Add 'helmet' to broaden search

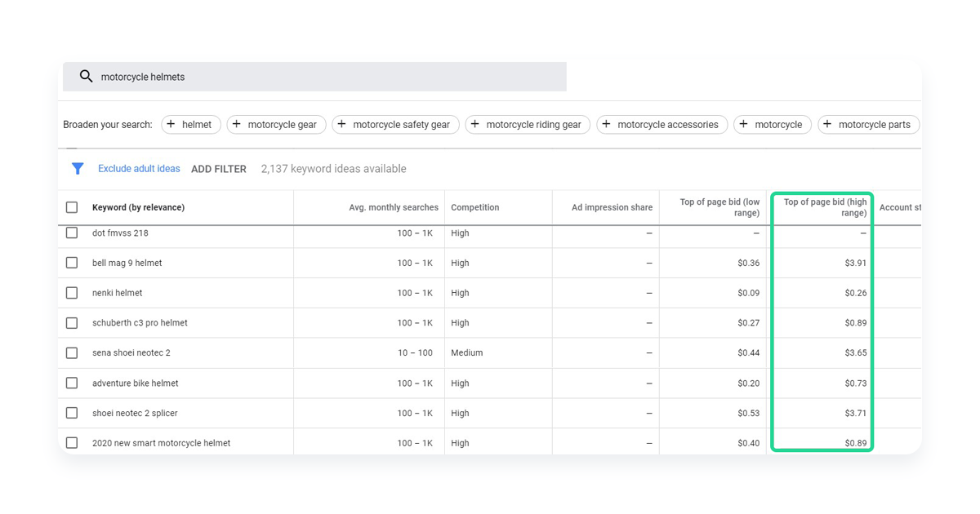point(191,125)
